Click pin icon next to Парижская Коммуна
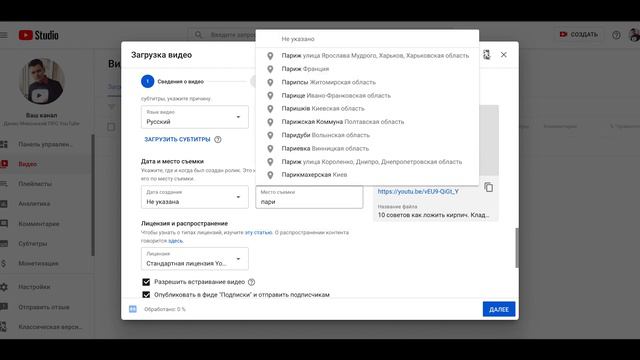The image size is (640, 360). pos(270,122)
